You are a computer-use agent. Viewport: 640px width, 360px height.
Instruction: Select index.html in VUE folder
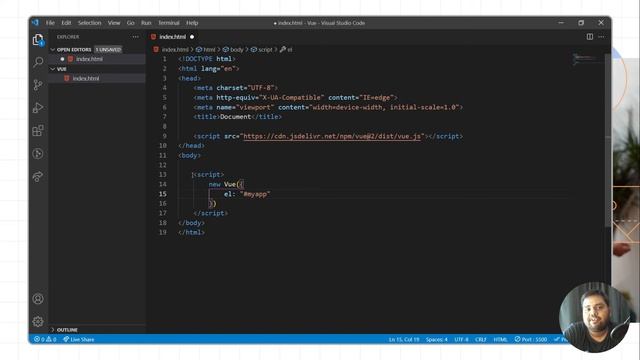86,78
